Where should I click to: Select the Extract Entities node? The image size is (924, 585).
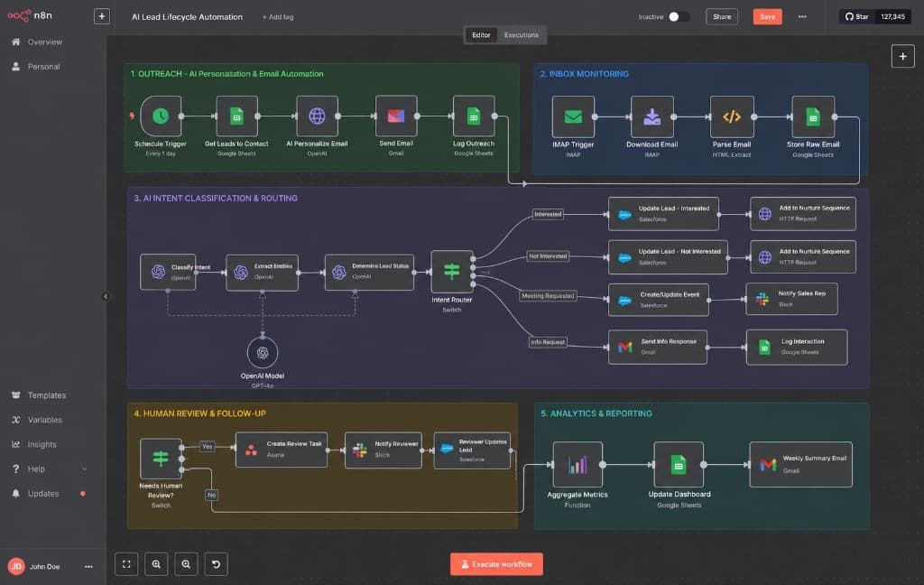[x=263, y=273]
